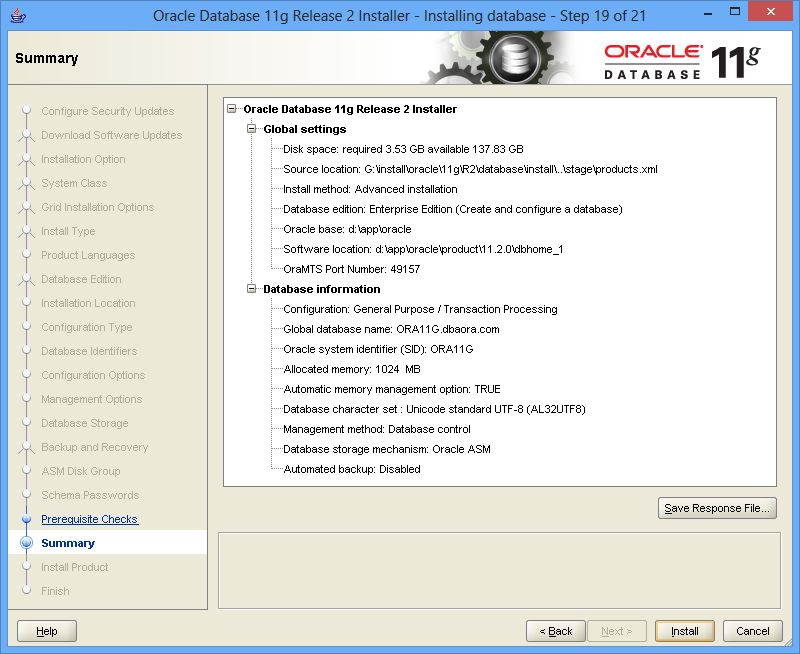Select Database Storage step in sidebar
Image resolution: width=800 pixels, height=654 pixels.
point(85,422)
